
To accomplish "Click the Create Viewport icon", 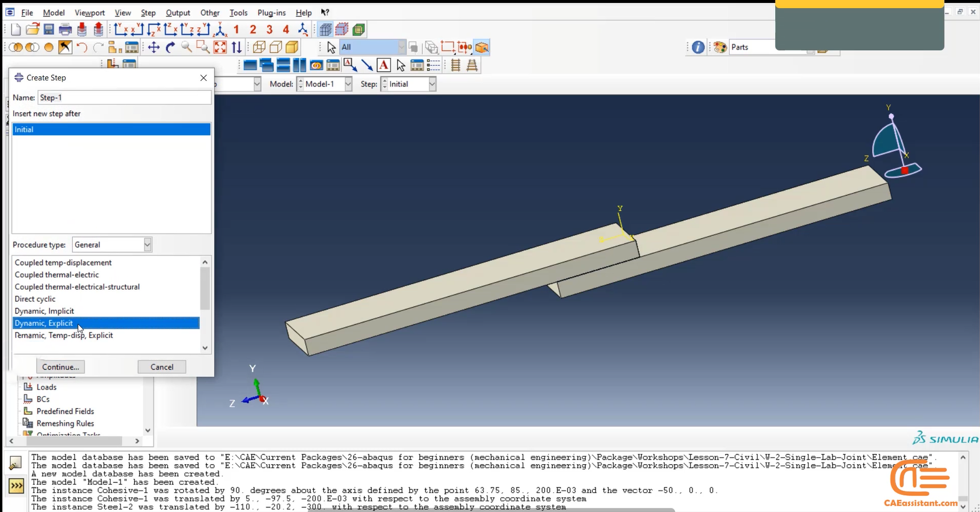I will [250, 65].
